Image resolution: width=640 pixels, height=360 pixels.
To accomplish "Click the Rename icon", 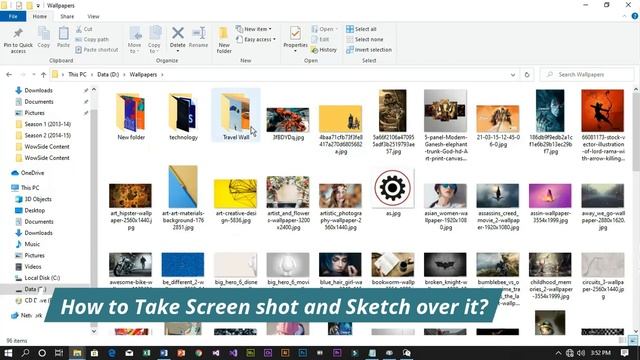I will [199, 37].
